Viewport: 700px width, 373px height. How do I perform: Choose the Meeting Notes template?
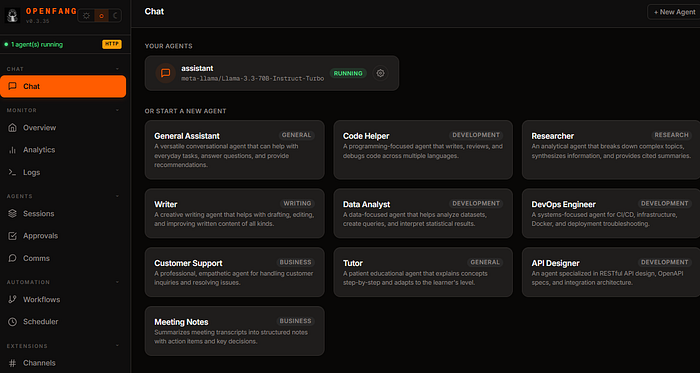coord(234,331)
